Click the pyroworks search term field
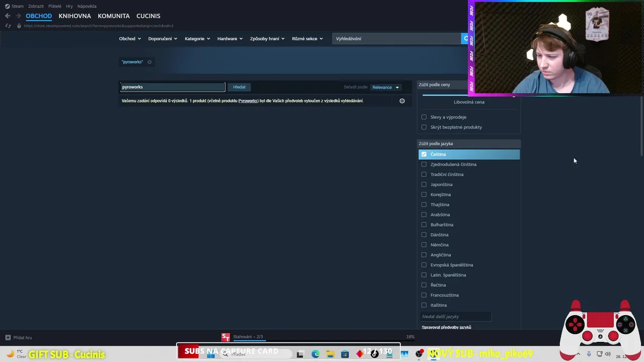This screenshot has width=644, height=362. [x=172, y=87]
